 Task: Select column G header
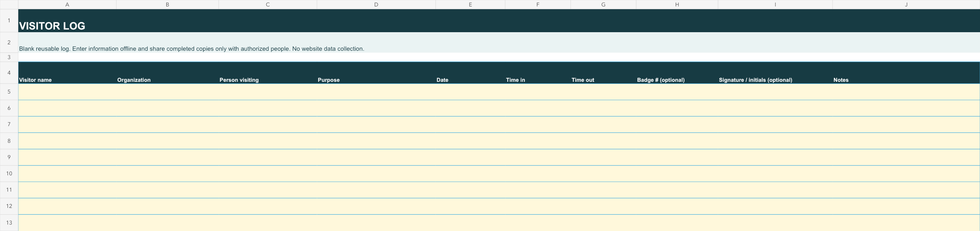603,5
